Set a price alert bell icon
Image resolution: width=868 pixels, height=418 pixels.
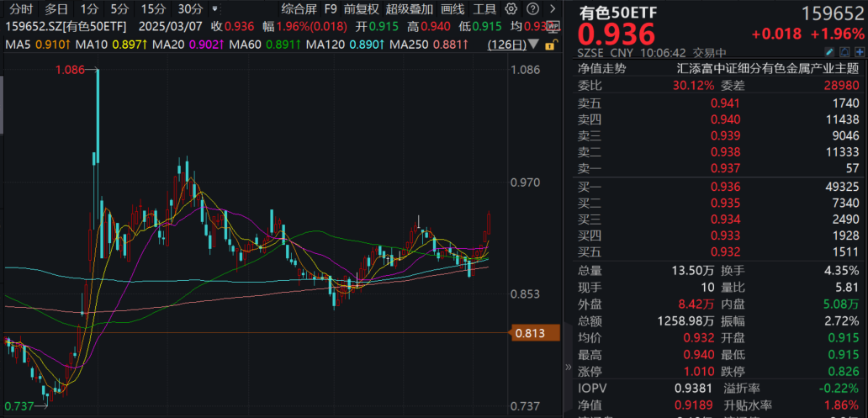[x=844, y=53]
